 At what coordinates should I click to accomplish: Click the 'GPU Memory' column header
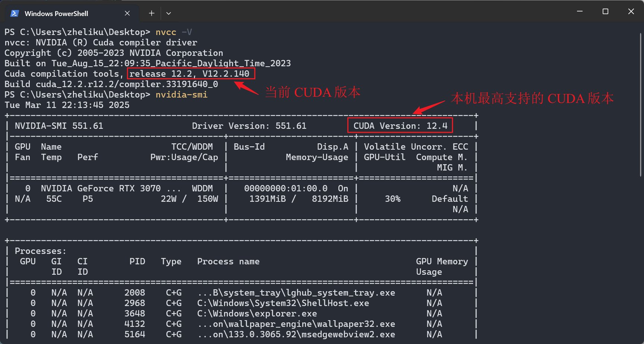[442, 261]
